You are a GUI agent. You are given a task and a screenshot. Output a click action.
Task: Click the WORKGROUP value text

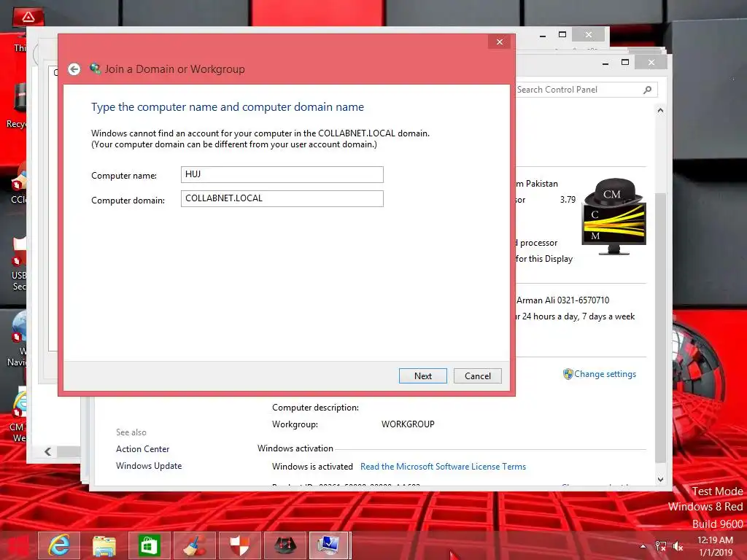[408, 424]
